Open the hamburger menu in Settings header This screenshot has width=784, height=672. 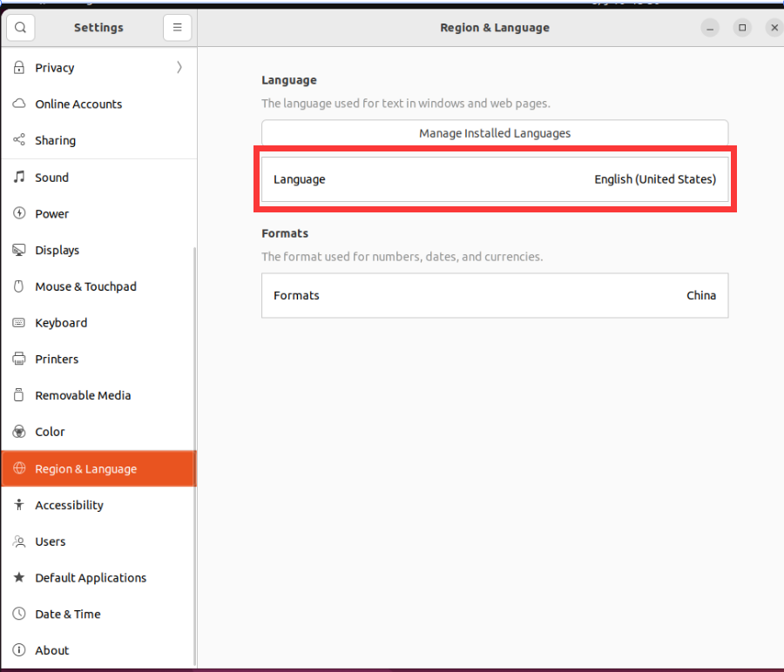177,28
